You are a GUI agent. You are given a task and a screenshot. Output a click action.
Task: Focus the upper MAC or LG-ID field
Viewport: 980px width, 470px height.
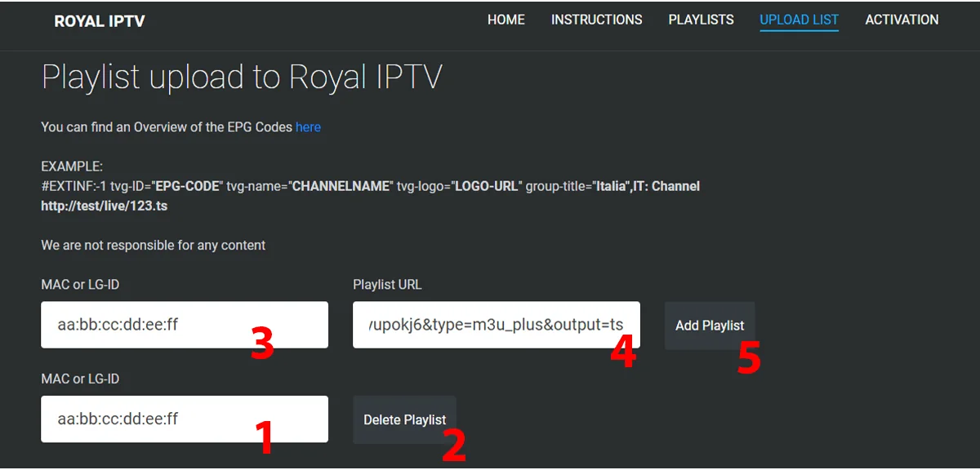point(185,325)
